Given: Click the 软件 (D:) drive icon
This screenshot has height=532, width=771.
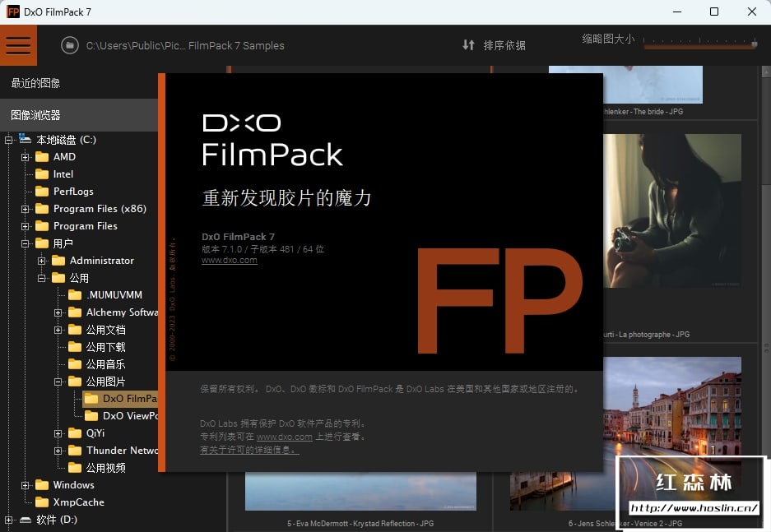Looking at the screenshot, I should tap(25, 520).
